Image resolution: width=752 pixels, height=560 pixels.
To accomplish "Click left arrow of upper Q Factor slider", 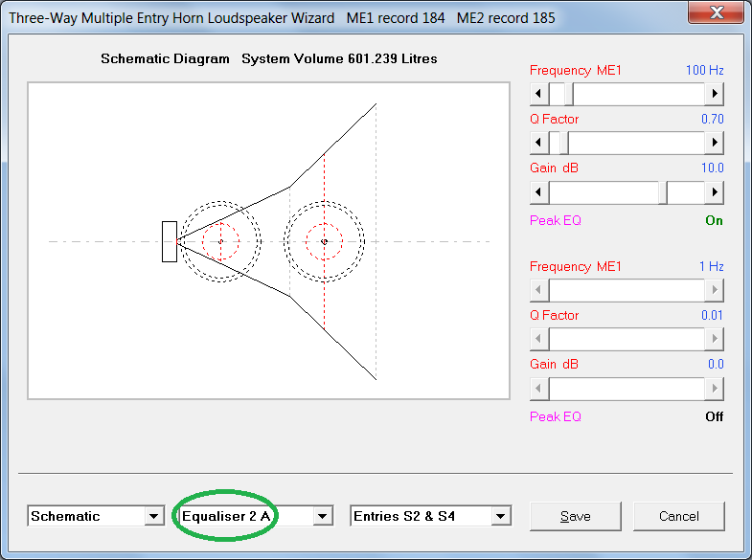I will [539, 143].
